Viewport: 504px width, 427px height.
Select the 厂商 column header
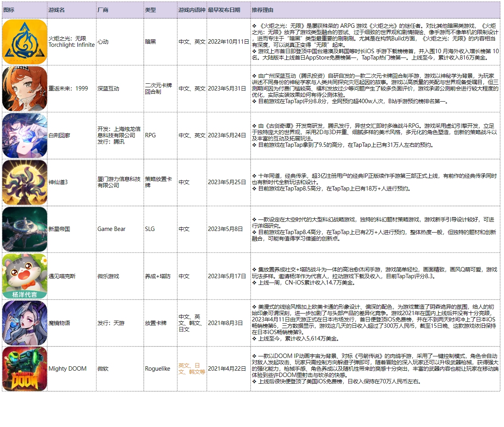point(103,10)
